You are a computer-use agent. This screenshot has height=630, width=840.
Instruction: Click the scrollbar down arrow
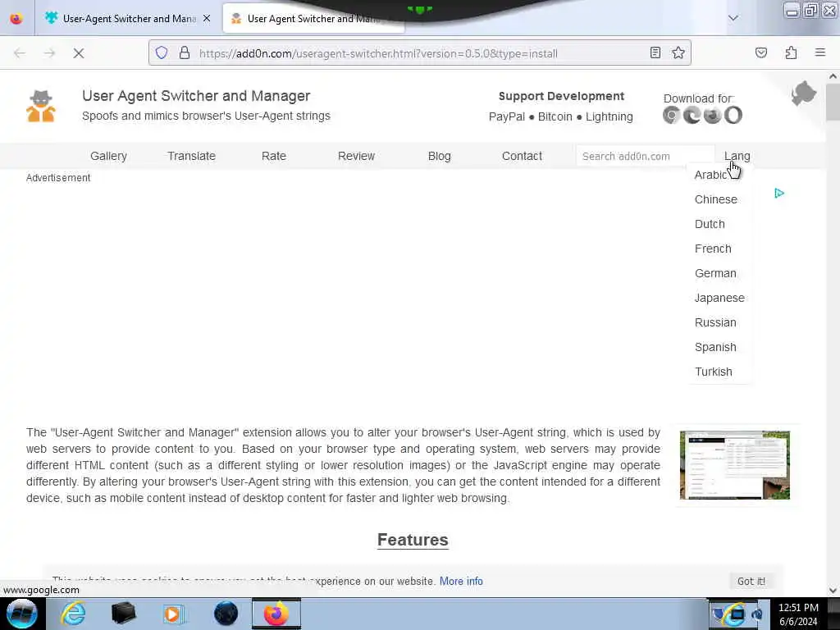(833, 590)
